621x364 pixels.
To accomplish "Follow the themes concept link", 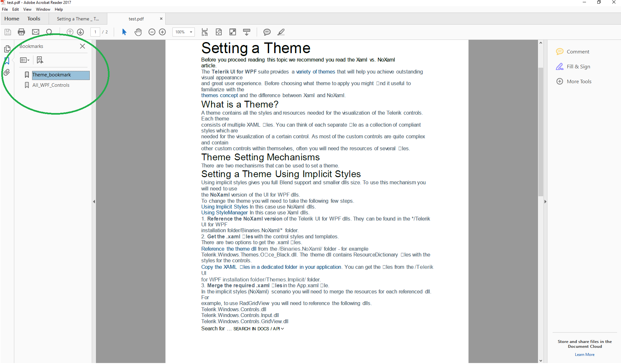I will coord(219,96).
